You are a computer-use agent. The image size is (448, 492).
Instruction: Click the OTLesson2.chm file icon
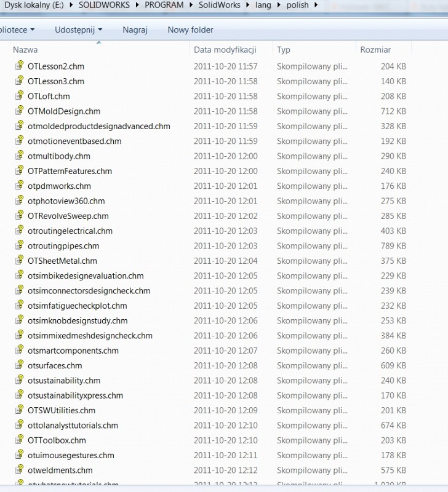coord(20,66)
